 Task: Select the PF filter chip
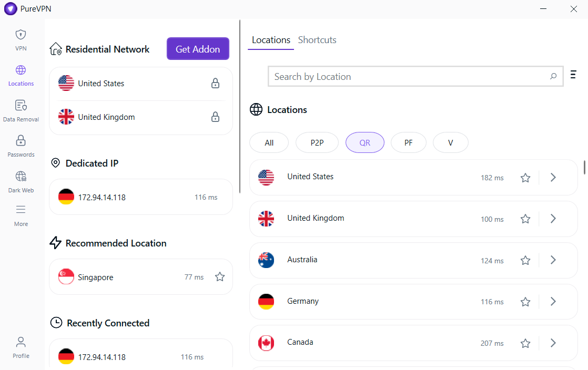[x=408, y=143]
